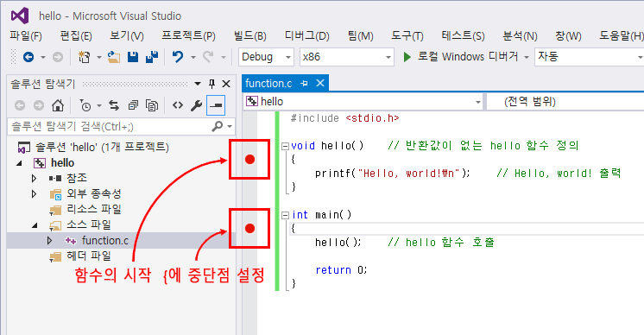Open the 도구(T) menu
The width and height of the screenshot is (644, 335).
[407, 36]
